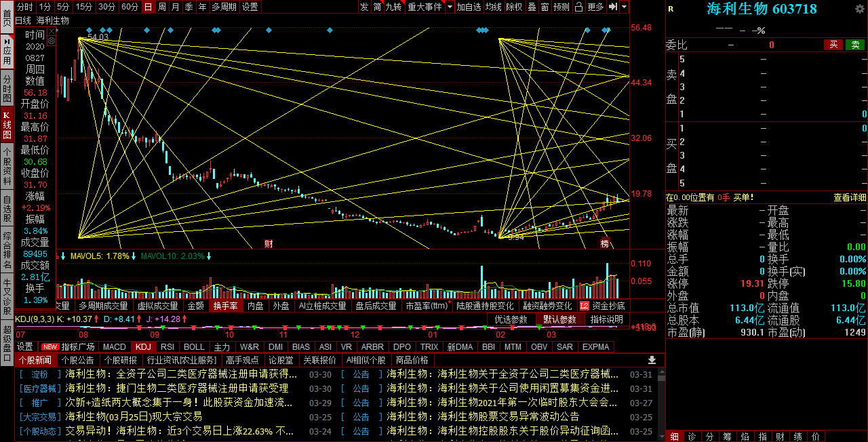Open 指标说明 description
Screen dimensions: 868x442
click(606, 319)
